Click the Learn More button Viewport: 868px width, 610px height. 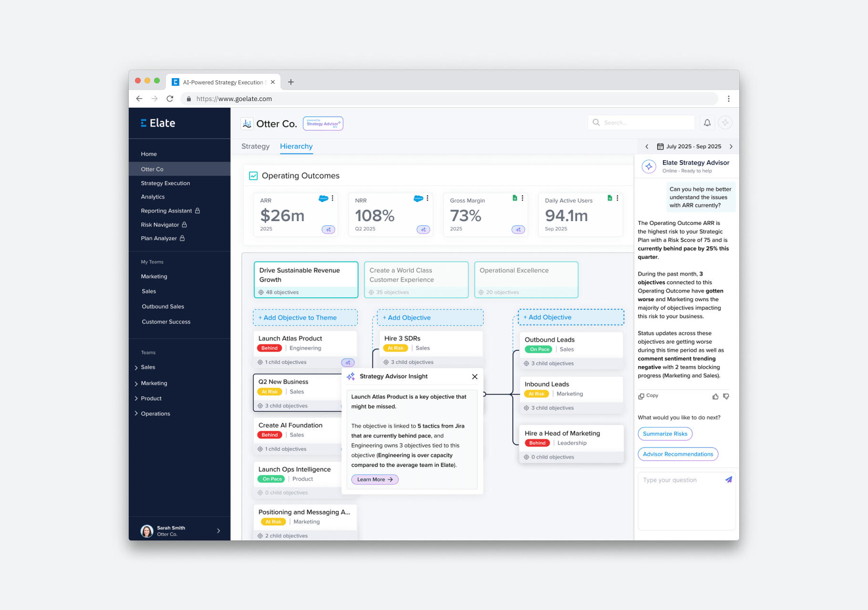click(x=374, y=479)
